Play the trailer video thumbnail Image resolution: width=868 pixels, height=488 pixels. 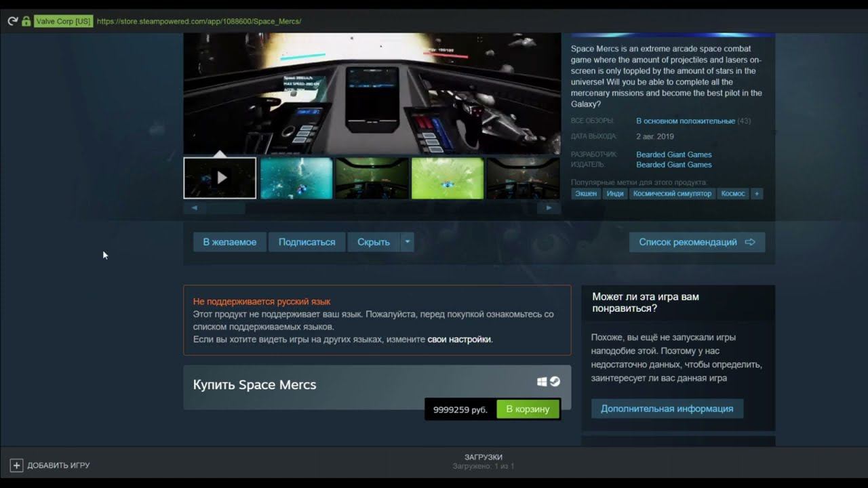(x=220, y=178)
